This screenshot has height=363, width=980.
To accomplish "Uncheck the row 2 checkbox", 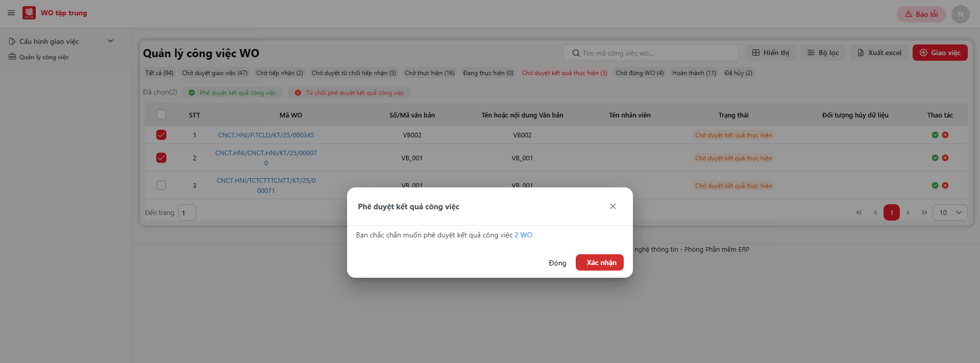I will (161, 158).
